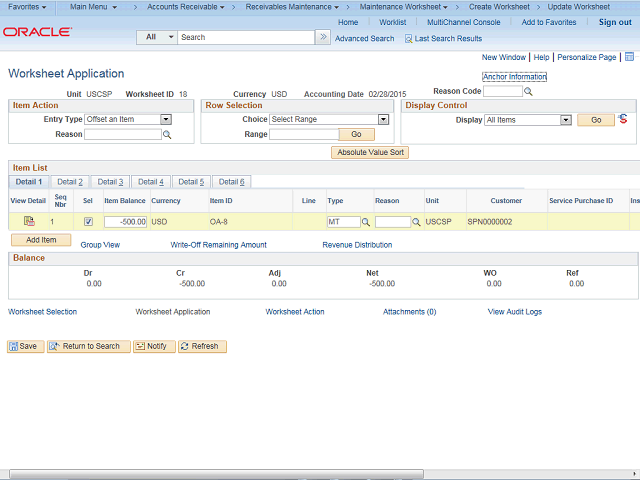Click the Write-Off Remaining Amount link
Viewport: 640px width, 480px height.
218,244
